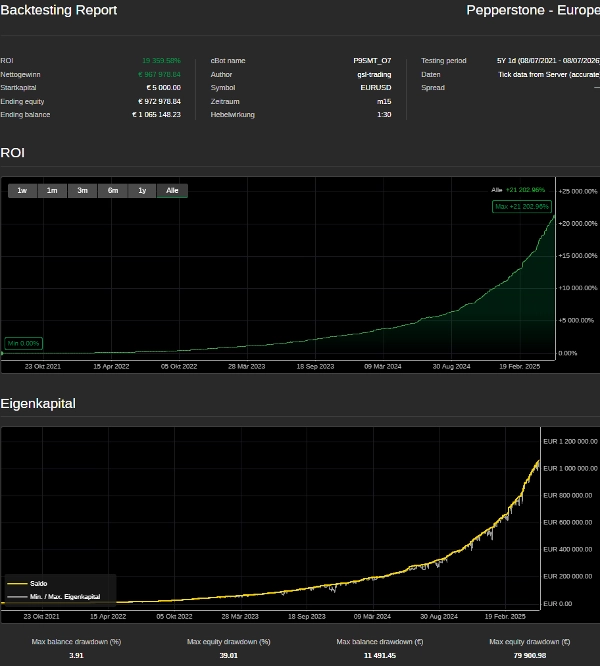The image size is (600, 666).
Task: Click the Min 0.00% chart label
Action: point(23,343)
